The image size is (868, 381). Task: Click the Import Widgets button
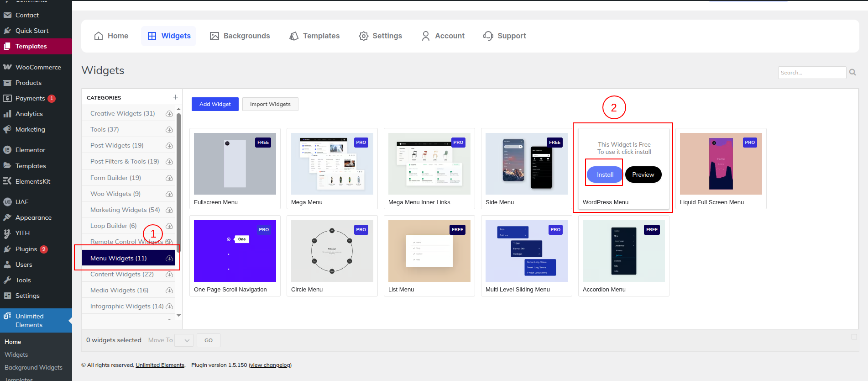[x=270, y=104]
